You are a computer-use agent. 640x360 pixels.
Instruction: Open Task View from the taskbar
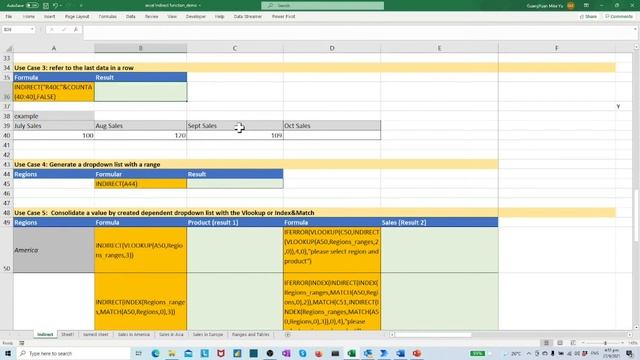pos(139,353)
